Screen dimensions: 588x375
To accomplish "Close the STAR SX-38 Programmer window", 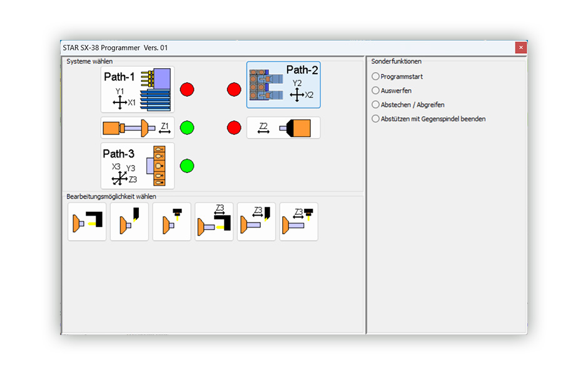I will click(x=521, y=47).
